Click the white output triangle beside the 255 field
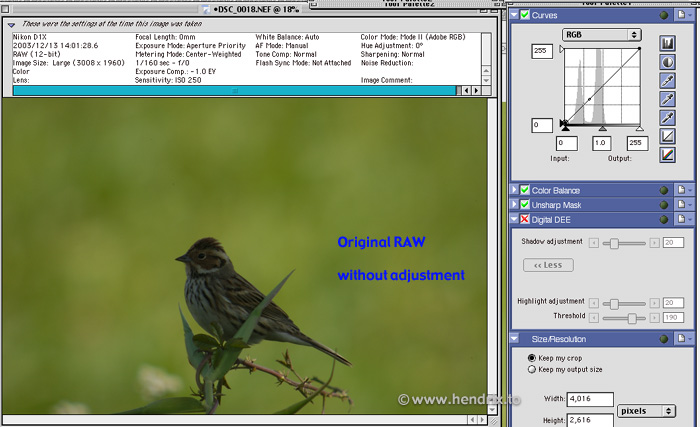This screenshot has height=427, width=700. point(562,49)
